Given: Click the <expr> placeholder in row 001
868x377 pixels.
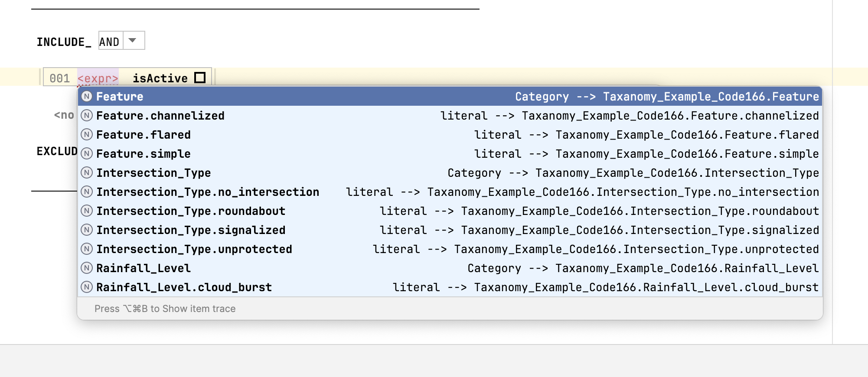Looking at the screenshot, I should pyautogui.click(x=98, y=78).
